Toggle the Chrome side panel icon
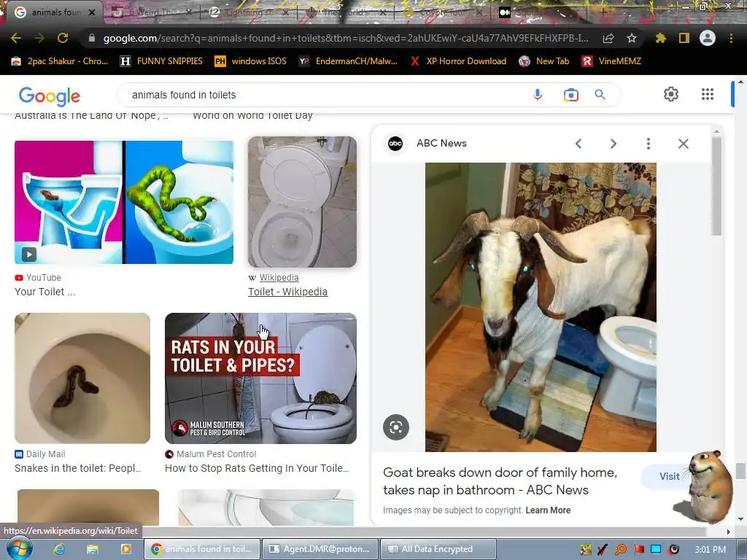 [684, 38]
